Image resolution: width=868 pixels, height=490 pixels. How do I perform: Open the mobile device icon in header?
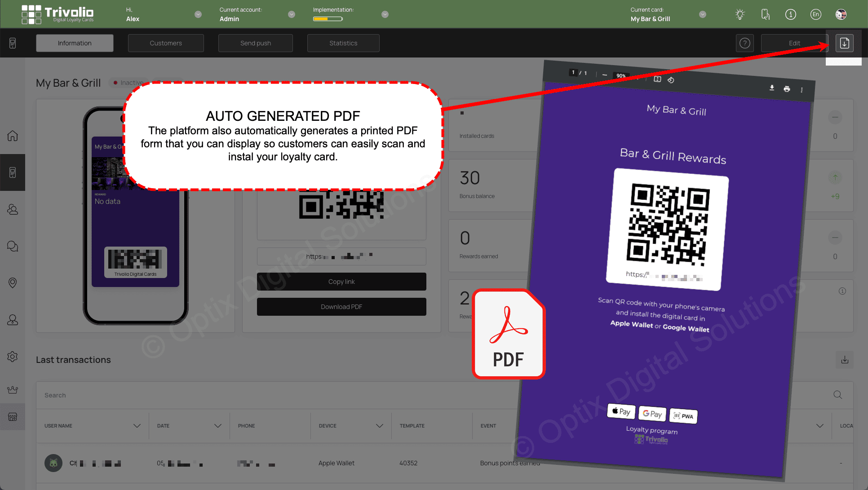coord(766,14)
